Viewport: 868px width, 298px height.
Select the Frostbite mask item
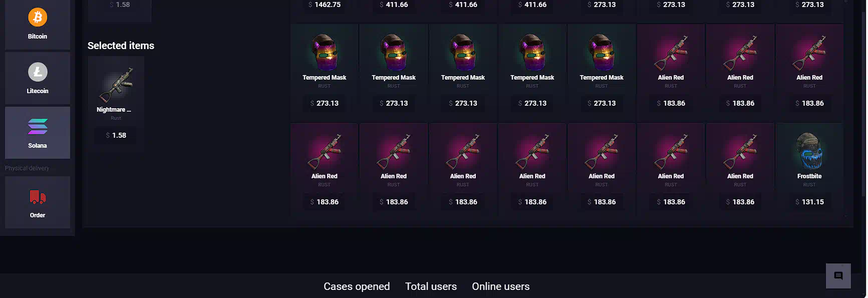pyautogui.click(x=809, y=170)
